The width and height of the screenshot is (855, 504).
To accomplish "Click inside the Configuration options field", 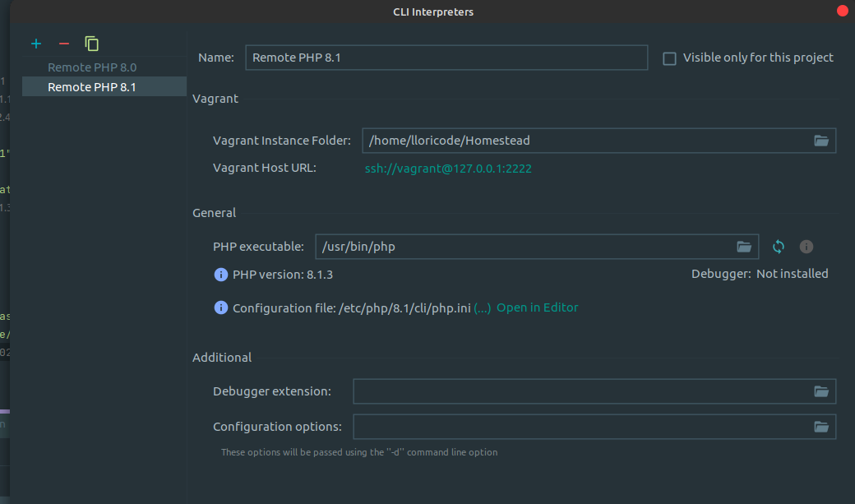I will tap(575, 426).
